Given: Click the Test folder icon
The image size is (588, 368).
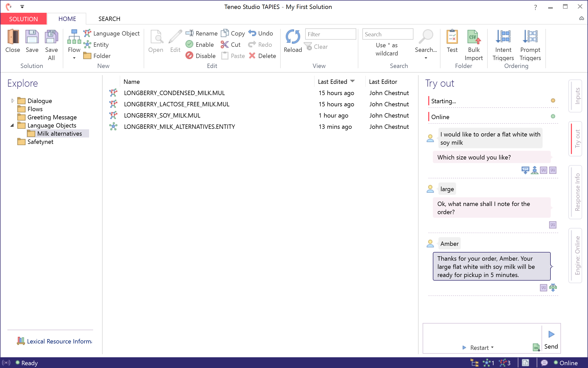Looking at the screenshot, I should 452,37.
